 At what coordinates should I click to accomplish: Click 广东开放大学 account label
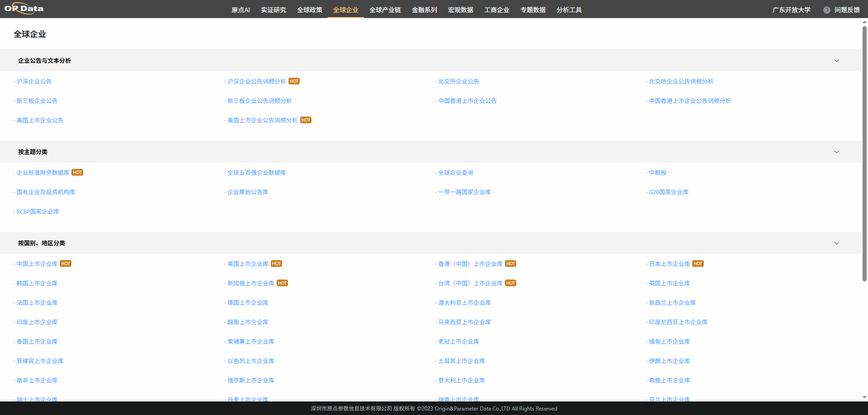(x=791, y=10)
